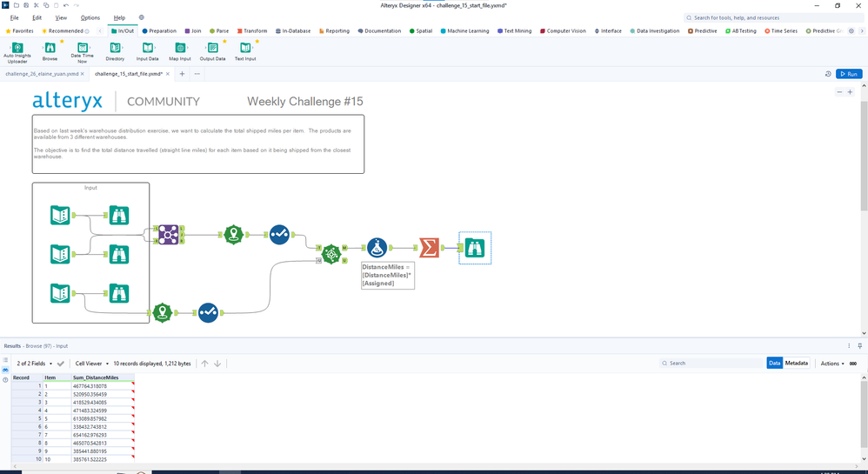The height and width of the screenshot is (474, 868).
Task: Apply field selection checkmark in results
Action: (x=61, y=364)
